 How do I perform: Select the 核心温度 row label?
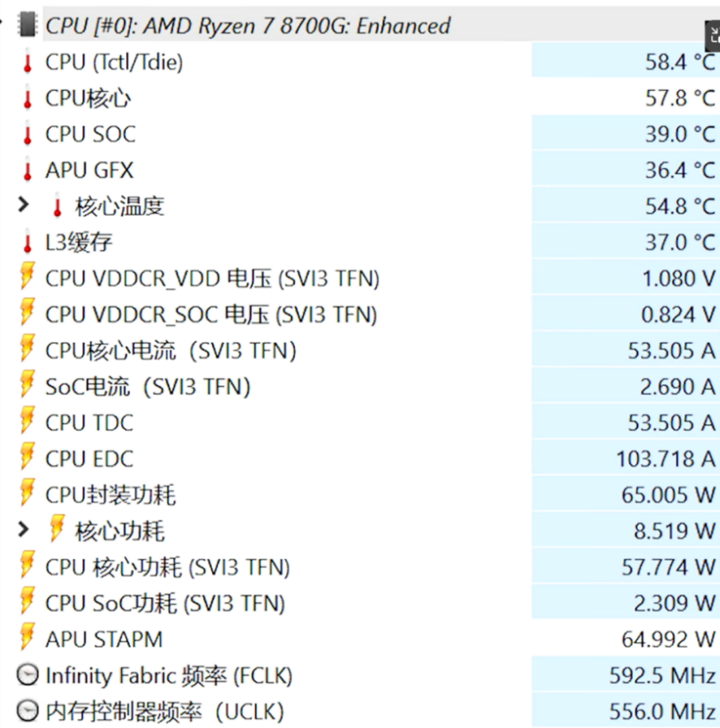tap(120, 206)
